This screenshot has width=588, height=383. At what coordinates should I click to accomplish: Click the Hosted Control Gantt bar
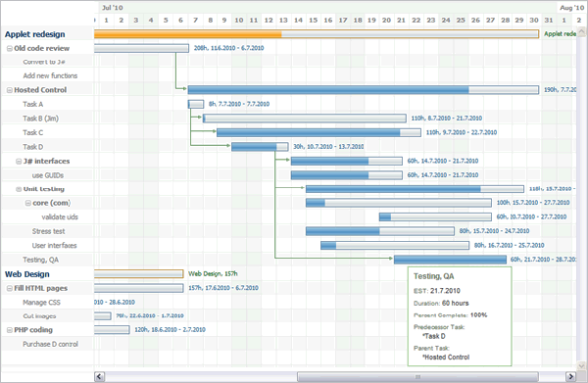[x=364, y=89]
